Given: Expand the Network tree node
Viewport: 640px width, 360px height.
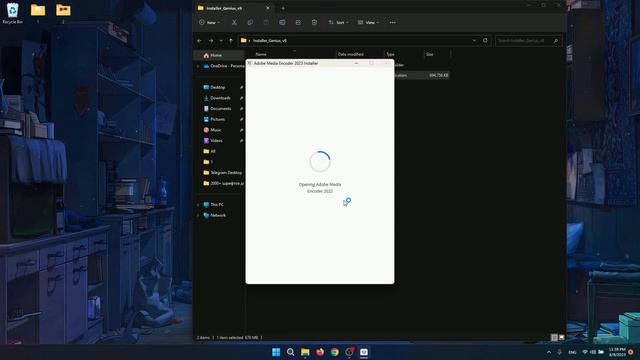Looking at the screenshot, I should (198, 215).
